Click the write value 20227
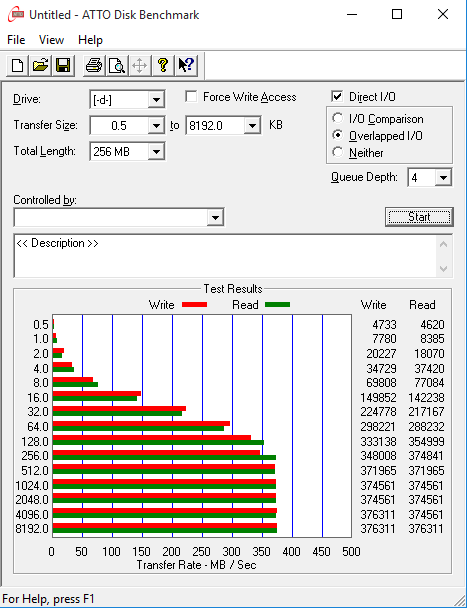The image size is (467, 608). click(381, 354)
